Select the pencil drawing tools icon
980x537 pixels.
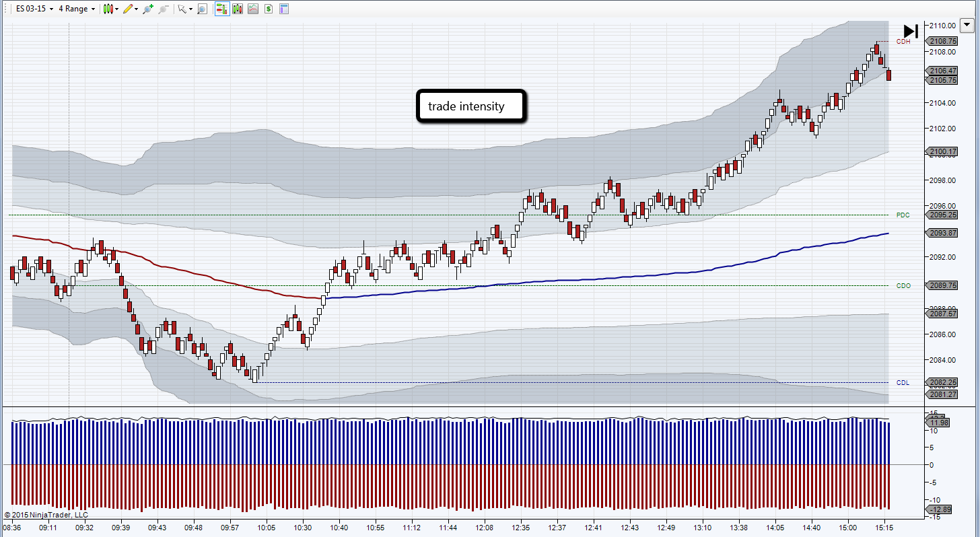coord(128,9)
